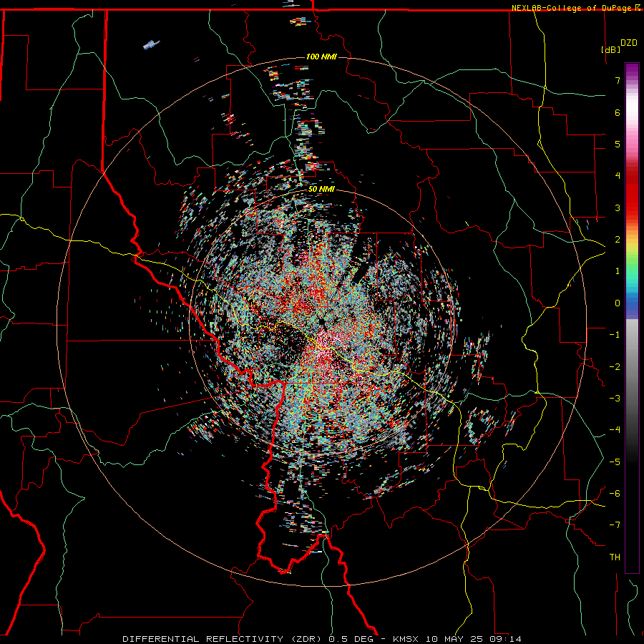Viewport: 644px width, 644px height.
Task: Click the -4 tick label on the scale
Action: click(615, 430)
